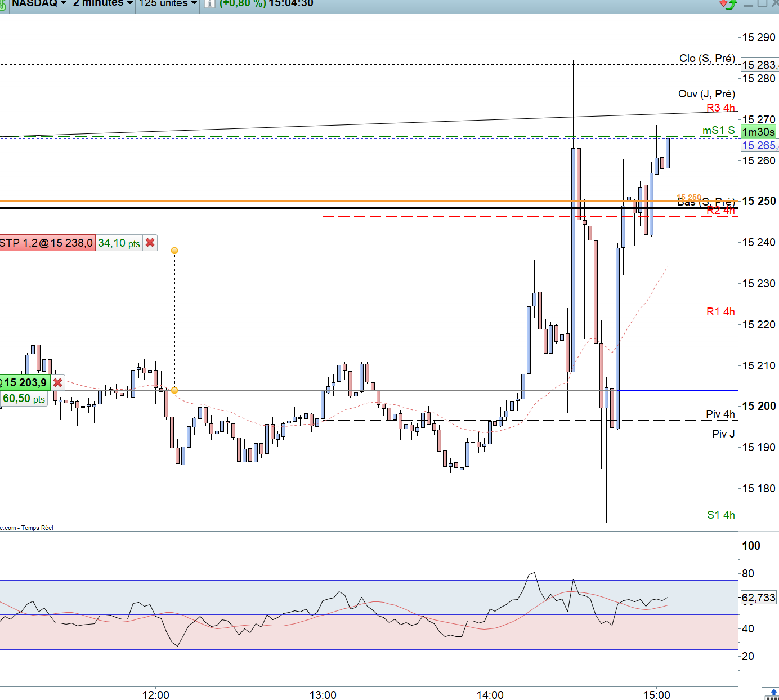779x700 pixels.
Task: Click the 15:00 time axis label
Action: click(x=657, y=695)
